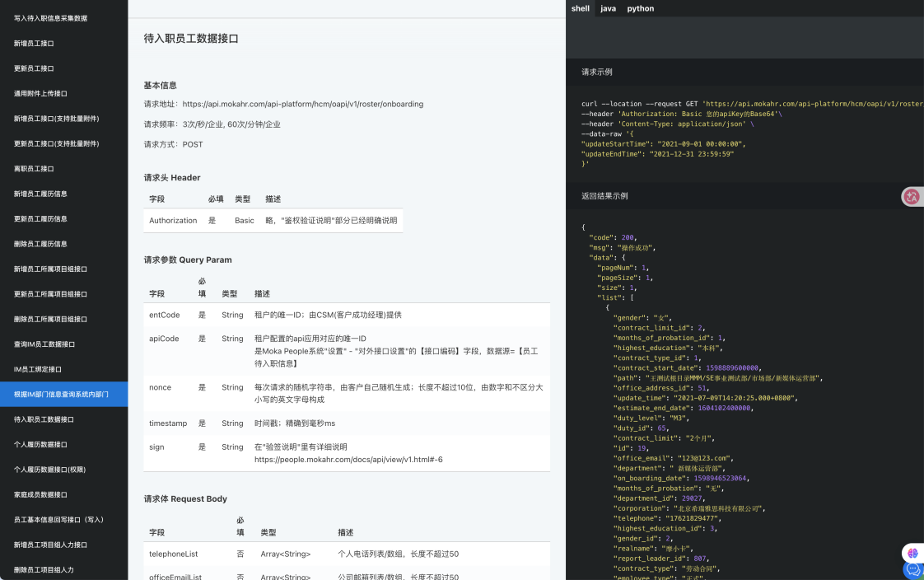Click the people.mokahr.com docs link in sign row
Image resolution: width=924 pixels, height=580 pixels.
tap(348, 459)
